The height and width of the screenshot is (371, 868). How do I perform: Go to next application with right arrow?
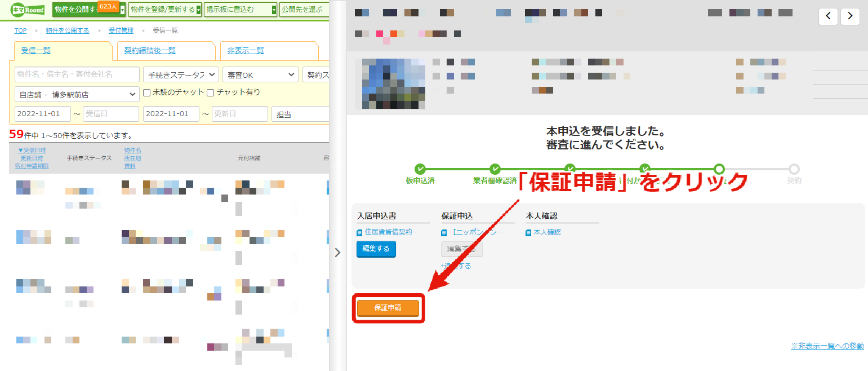coord(850,16)
